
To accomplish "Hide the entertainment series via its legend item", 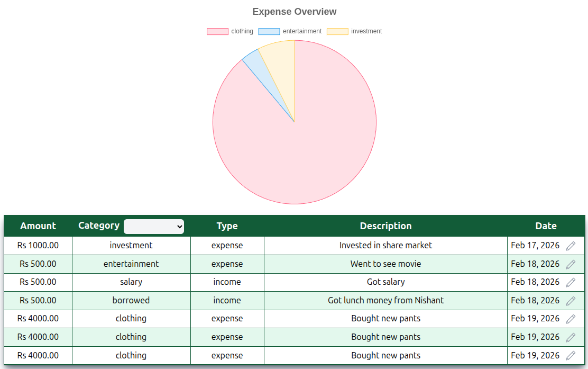I will [x=290, y=31].
